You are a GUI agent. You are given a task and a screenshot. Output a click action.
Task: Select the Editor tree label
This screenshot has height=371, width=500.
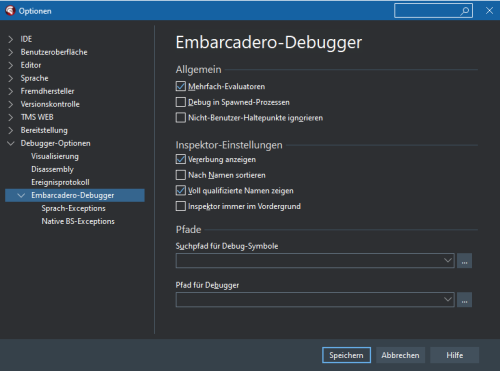(31, 65)
